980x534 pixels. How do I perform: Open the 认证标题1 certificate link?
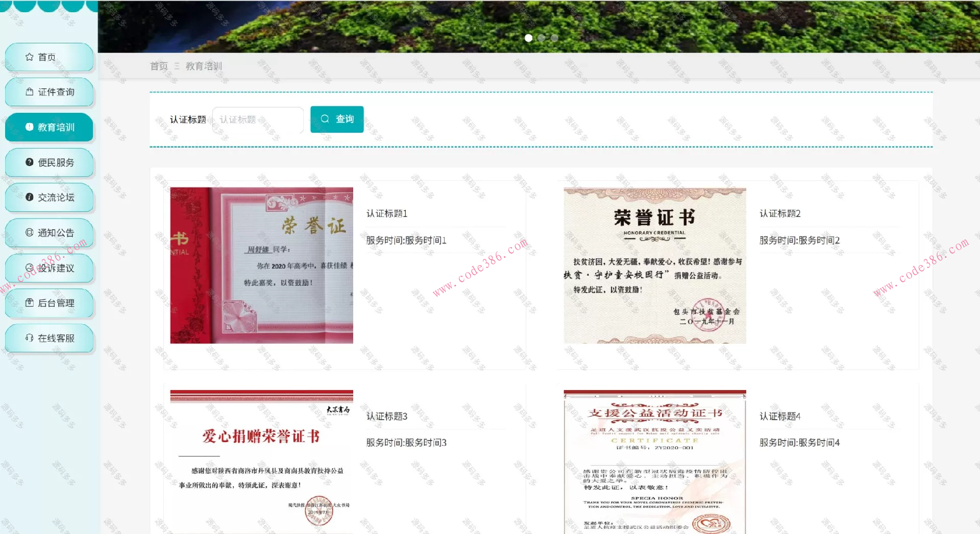click(x=386, y=213)
